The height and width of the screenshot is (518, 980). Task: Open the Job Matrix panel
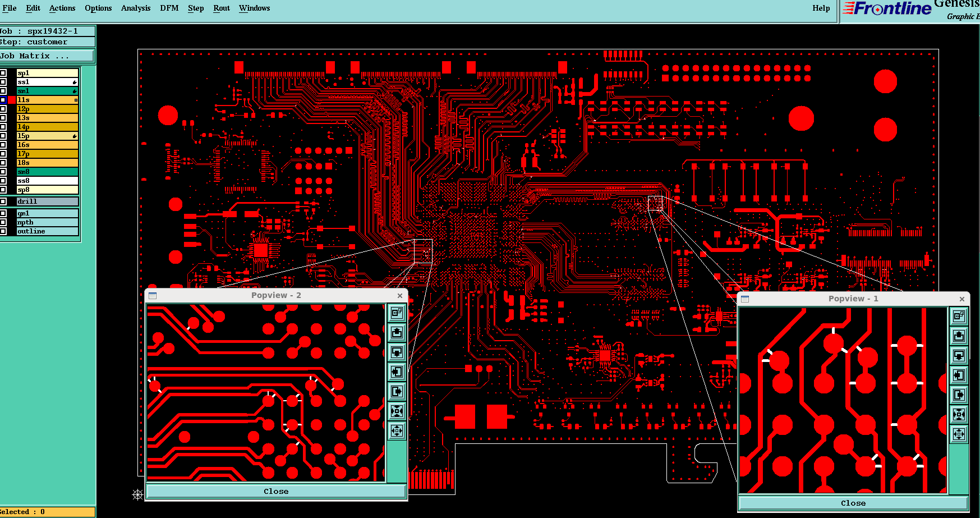coord(47,56)
